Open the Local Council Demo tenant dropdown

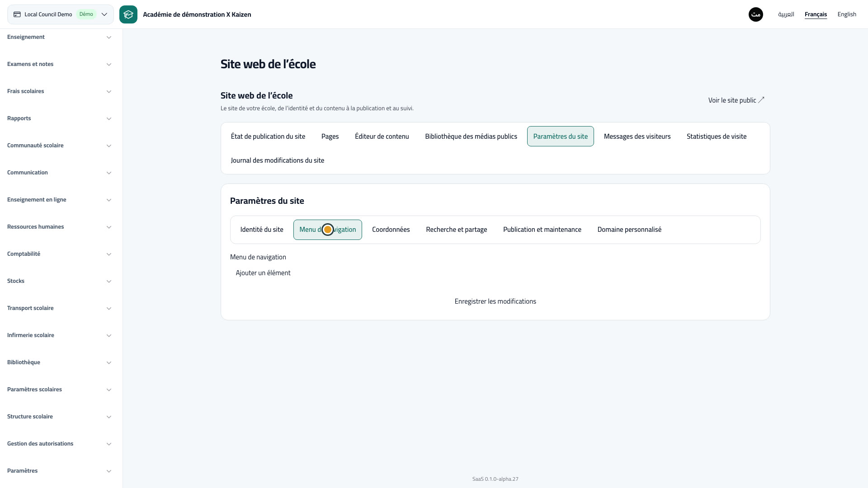(61, 14)
